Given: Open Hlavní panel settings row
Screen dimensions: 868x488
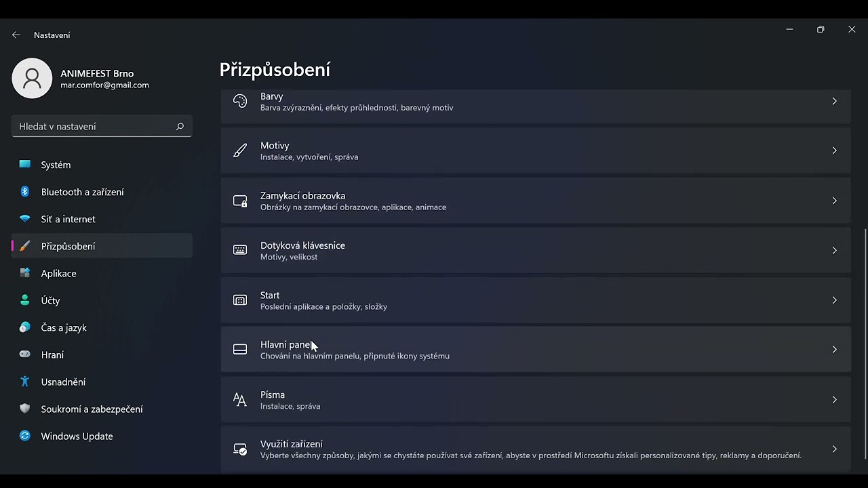Looking at the screenshot, I should pos(536,350).
